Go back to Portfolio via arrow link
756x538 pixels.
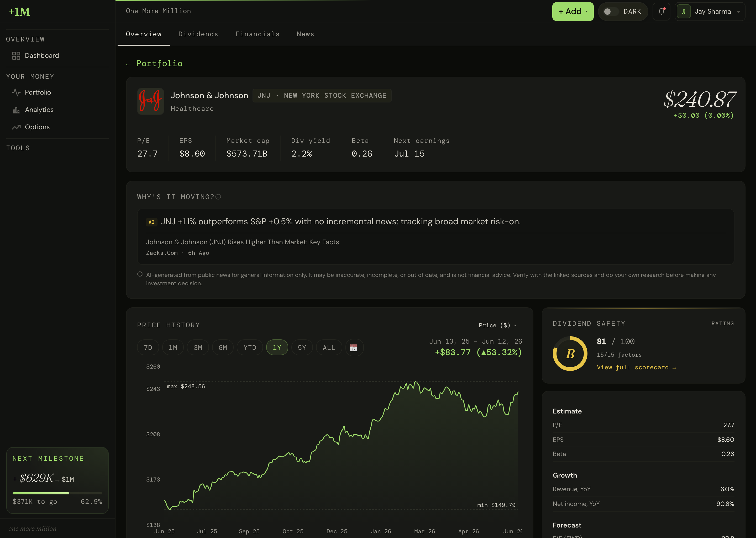coord(154,64)
